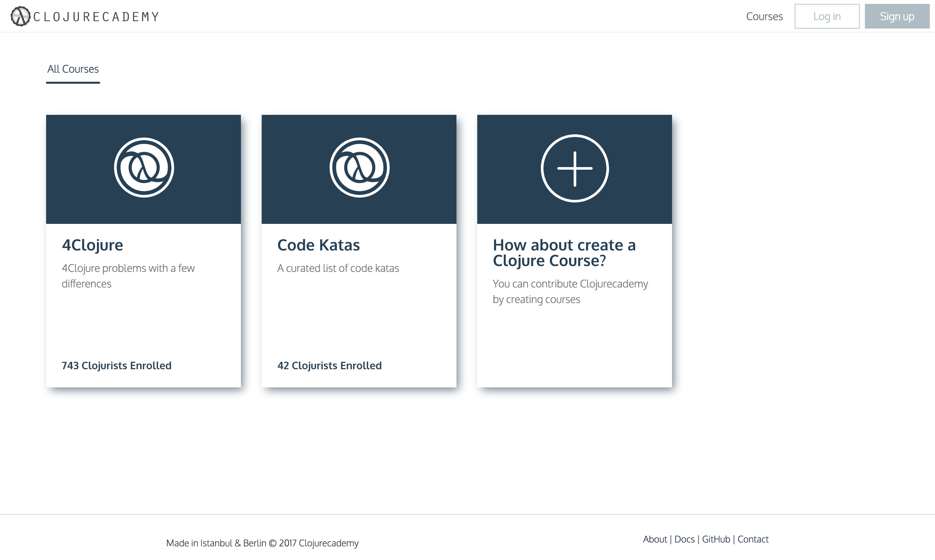The height and width of the screenshot is (560, 935).
Task: Click the Code Katas course logo icon
Action: coord(358,168)
